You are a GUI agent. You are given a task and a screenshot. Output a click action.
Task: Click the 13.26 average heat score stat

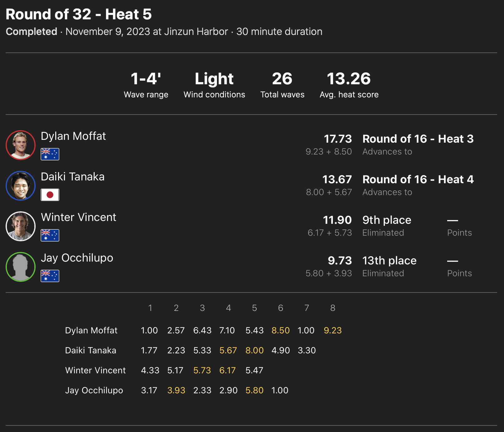tap(349, 79)
